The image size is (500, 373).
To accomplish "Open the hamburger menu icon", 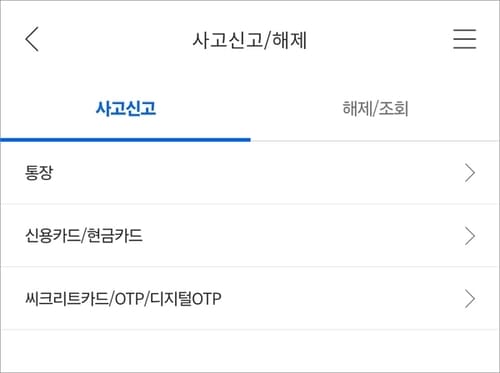I will [464, 39].
